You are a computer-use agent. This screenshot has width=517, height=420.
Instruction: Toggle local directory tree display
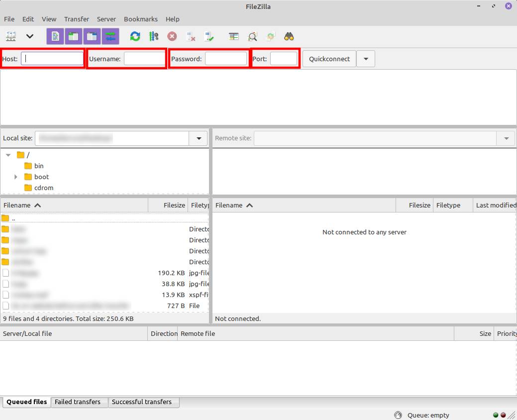(x=74, y=36)
